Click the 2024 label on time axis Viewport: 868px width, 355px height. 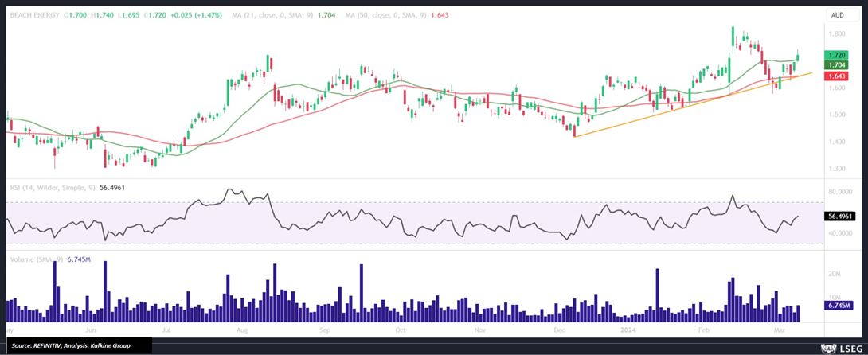[x=628, y=329]
